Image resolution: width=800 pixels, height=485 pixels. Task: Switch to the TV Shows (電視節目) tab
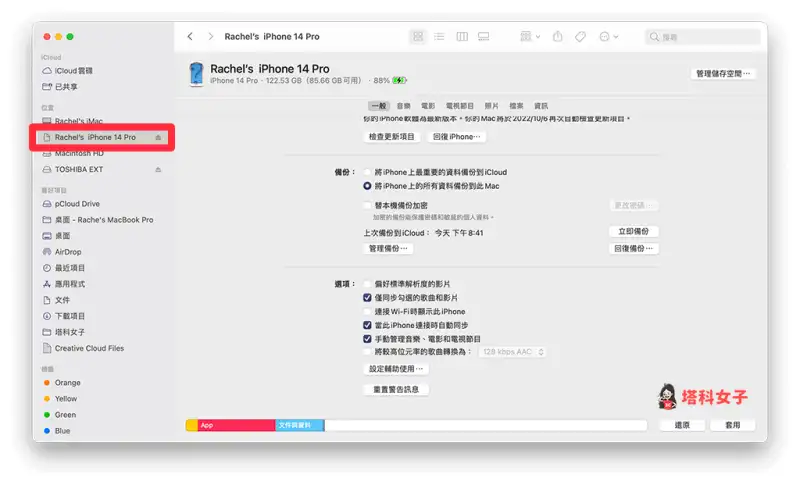[x=460, y=106]
